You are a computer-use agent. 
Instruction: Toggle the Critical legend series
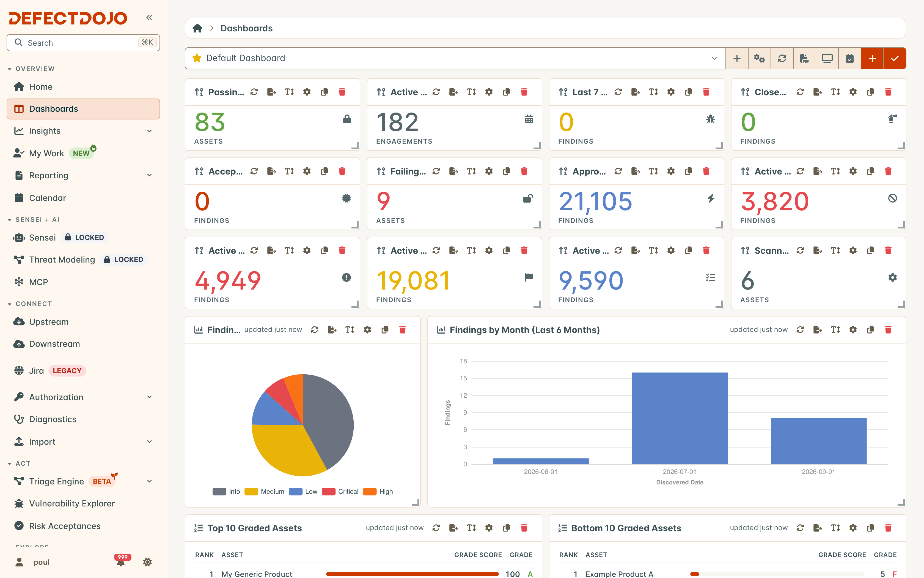point(340,492)
